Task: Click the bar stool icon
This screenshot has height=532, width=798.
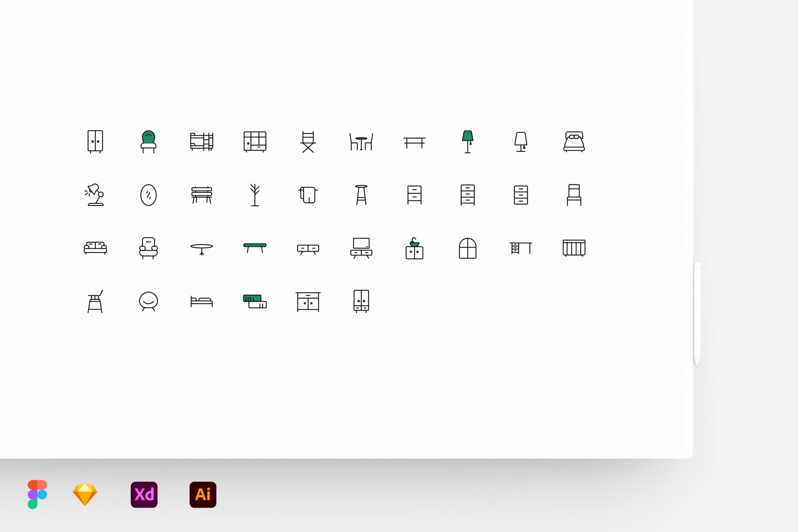Action: point(361,195)
